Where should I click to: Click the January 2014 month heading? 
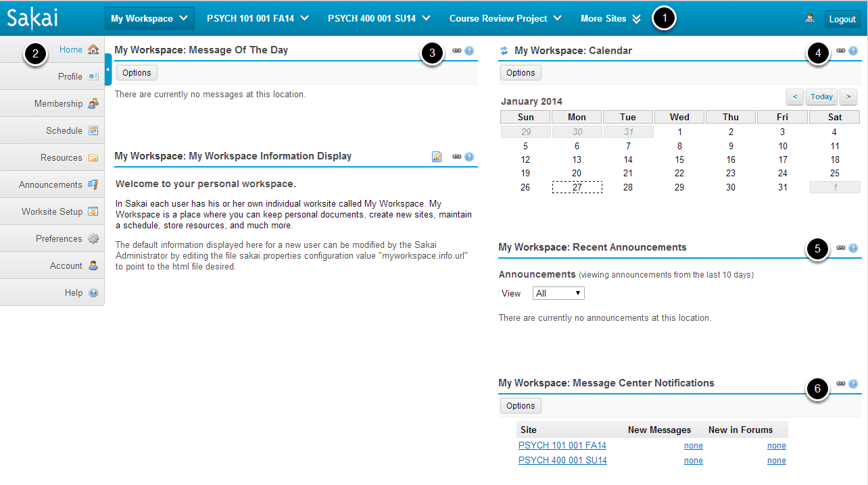tap(531, 101)
